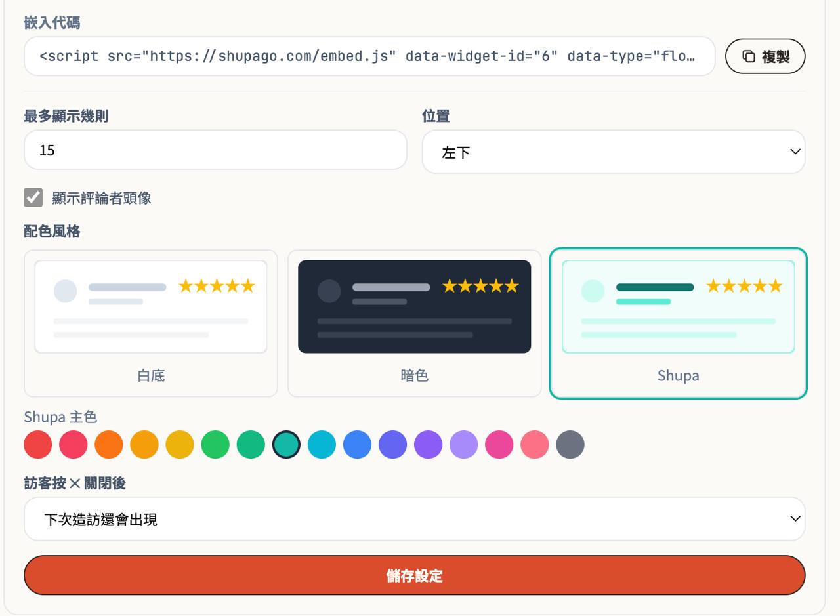Pick the orange main color swatch
Viewport: 840px width, 616px height.
tap(109, 445)
